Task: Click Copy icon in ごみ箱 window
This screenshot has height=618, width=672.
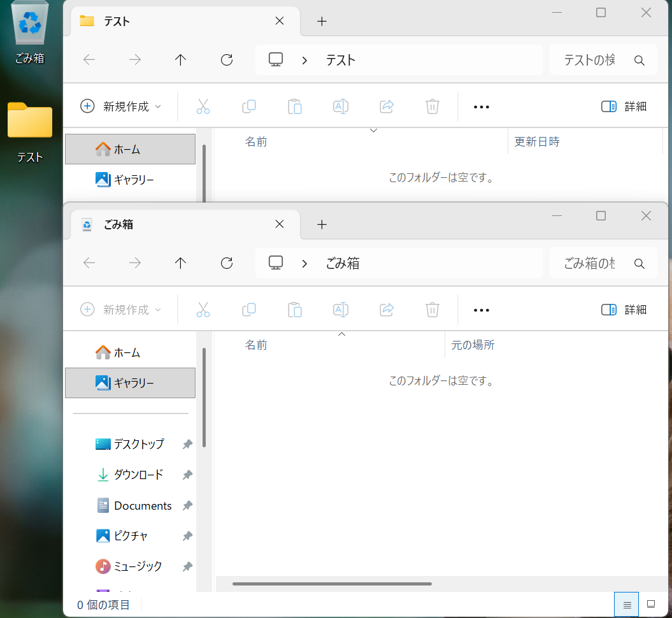Action: pos(249,310)
